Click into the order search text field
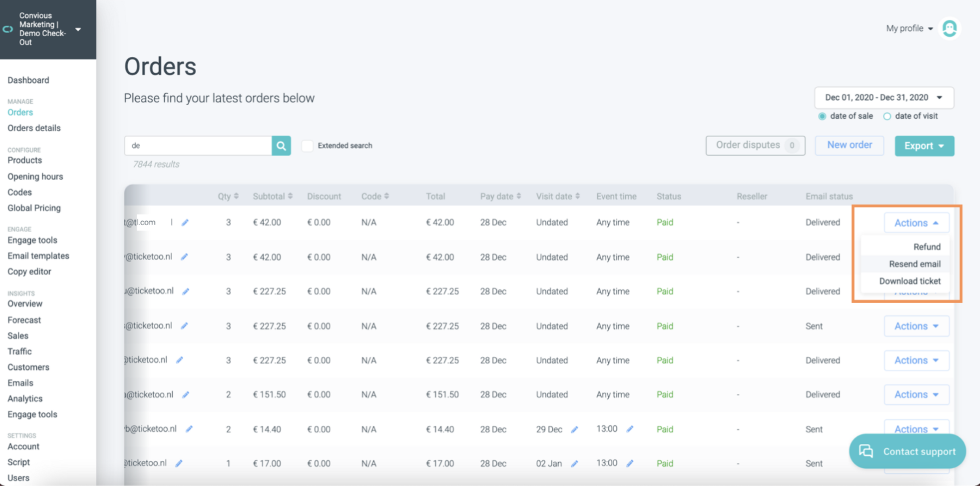Viewport: 980px width, 486px height. (x=198, y=146)
